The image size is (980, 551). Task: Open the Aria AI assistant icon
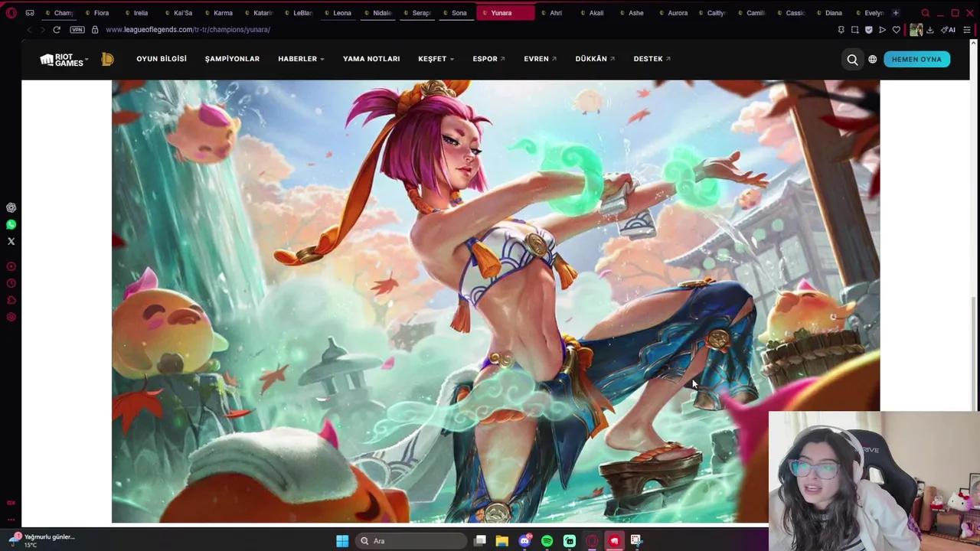[949, 29]
